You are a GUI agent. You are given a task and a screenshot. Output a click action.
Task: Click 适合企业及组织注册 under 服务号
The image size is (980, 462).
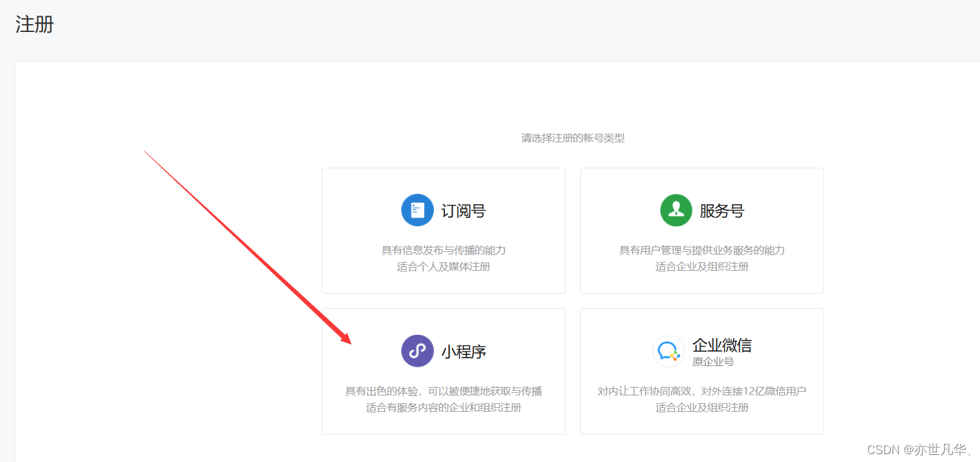coord(702,266)
